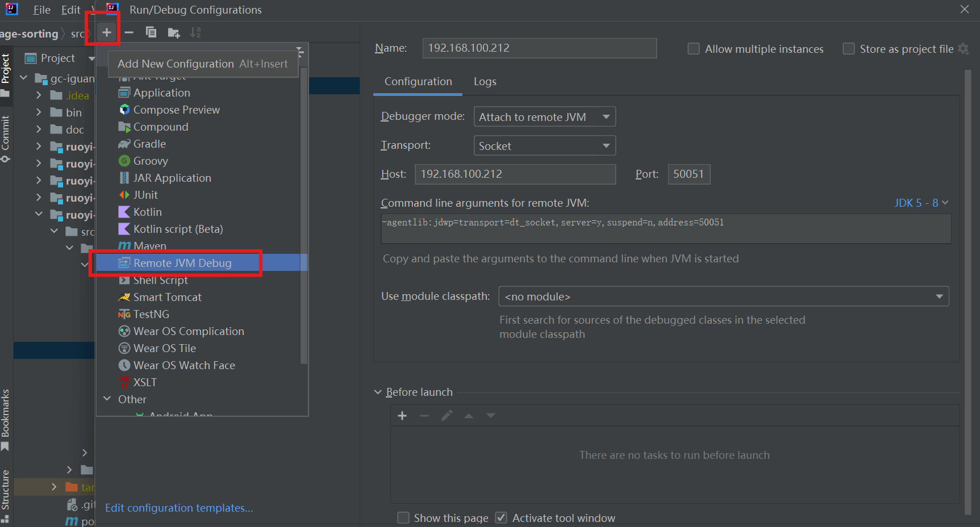Viewport: 980px width, 527px height.
Task: Collapse the Before launch section
Action: pyautogui.click(x=378, y=392)
